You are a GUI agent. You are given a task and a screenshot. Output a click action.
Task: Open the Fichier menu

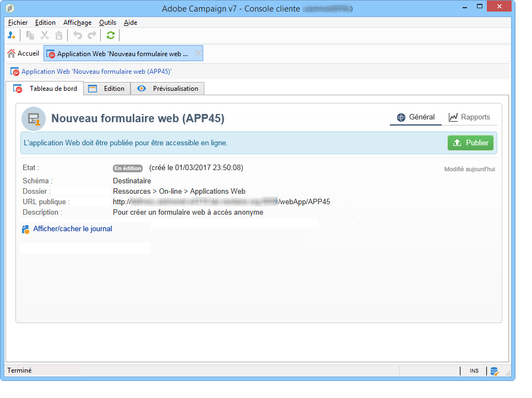point(18,23)
